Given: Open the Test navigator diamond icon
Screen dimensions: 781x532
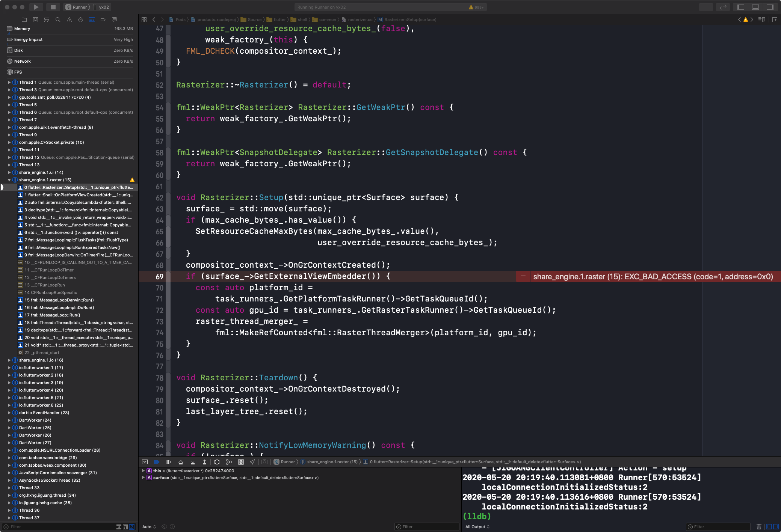Looking at the screenshot, I should click(80, 20).
